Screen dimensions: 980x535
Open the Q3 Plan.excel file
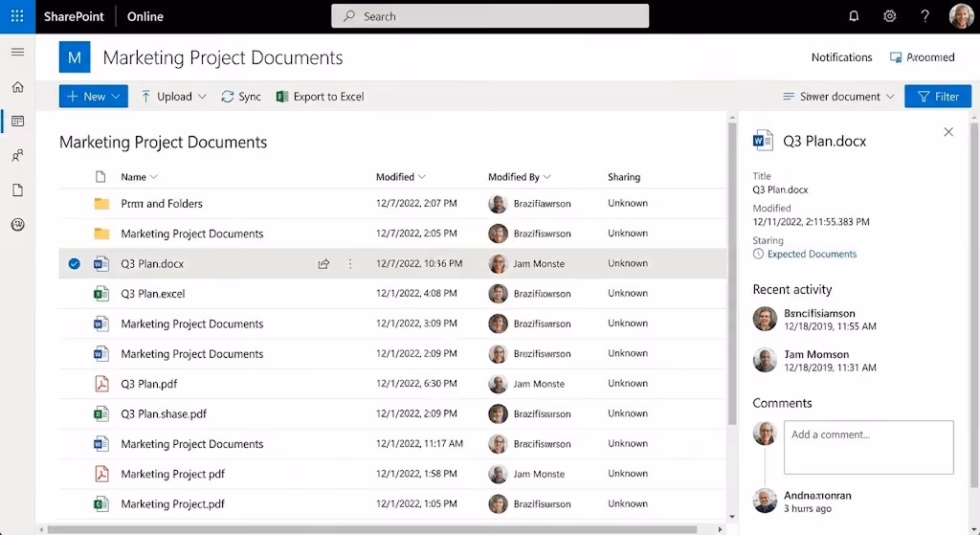tap(153, 294)
